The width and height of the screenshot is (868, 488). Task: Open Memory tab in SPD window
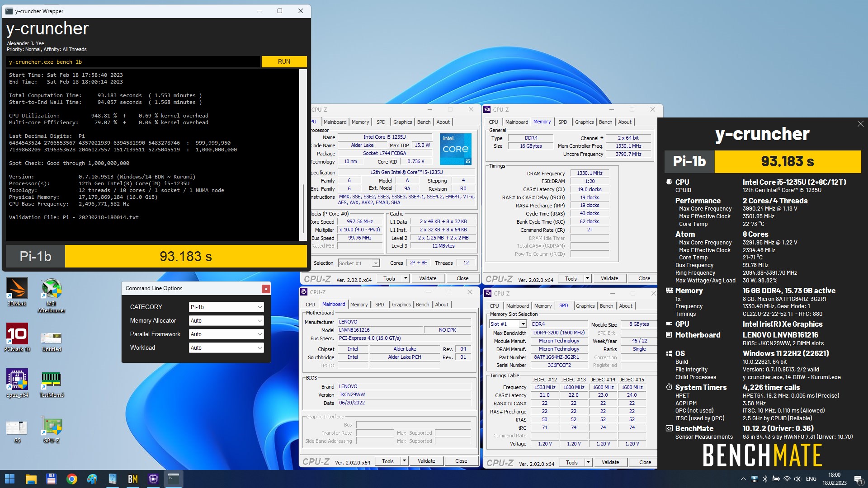tap(543, 306)
